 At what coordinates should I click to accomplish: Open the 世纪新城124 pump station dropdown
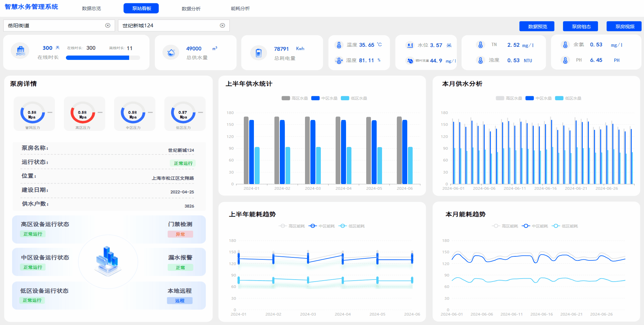[x=168, y=26]
